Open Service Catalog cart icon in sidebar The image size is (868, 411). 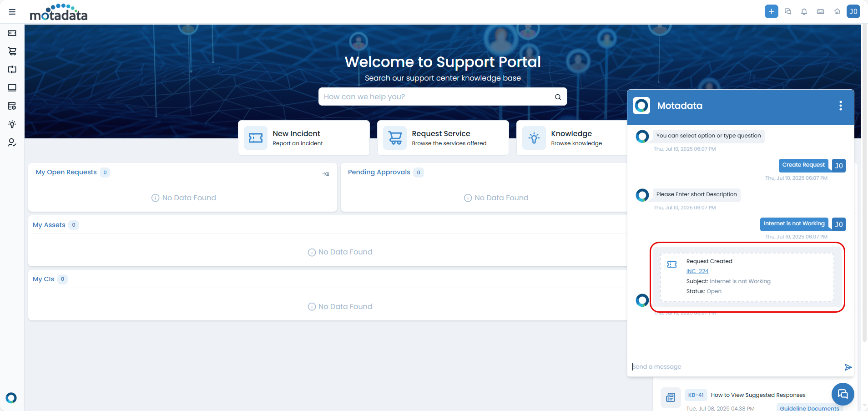pos(12,51)
